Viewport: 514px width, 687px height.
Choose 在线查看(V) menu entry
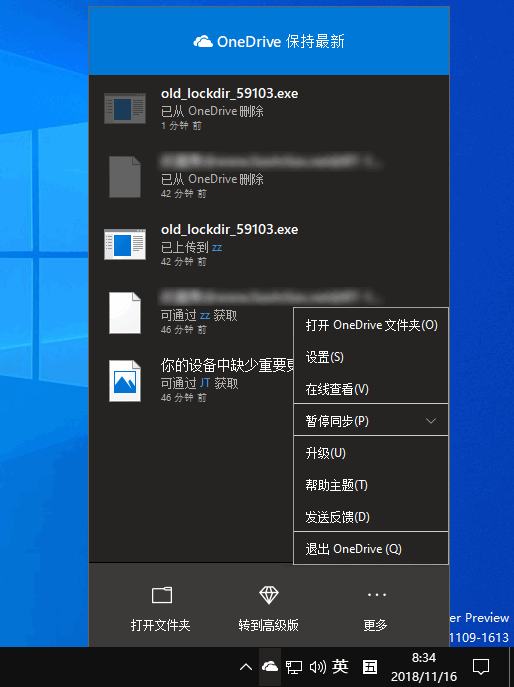[371, 389]
